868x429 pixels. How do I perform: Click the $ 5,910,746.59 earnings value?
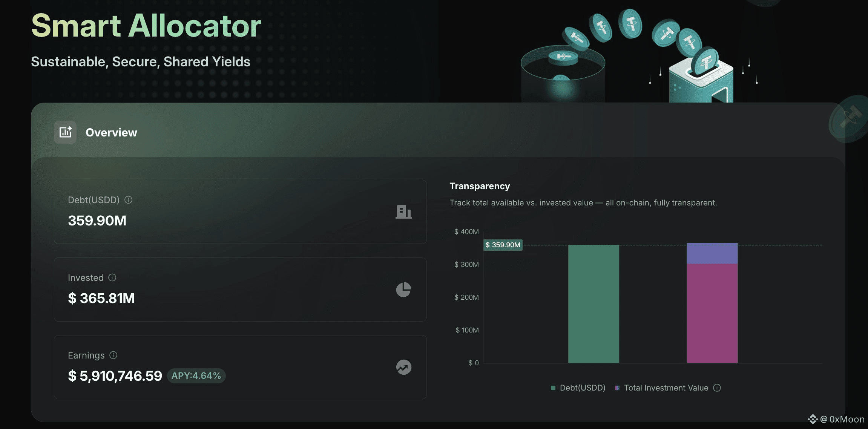pos(115,376)
